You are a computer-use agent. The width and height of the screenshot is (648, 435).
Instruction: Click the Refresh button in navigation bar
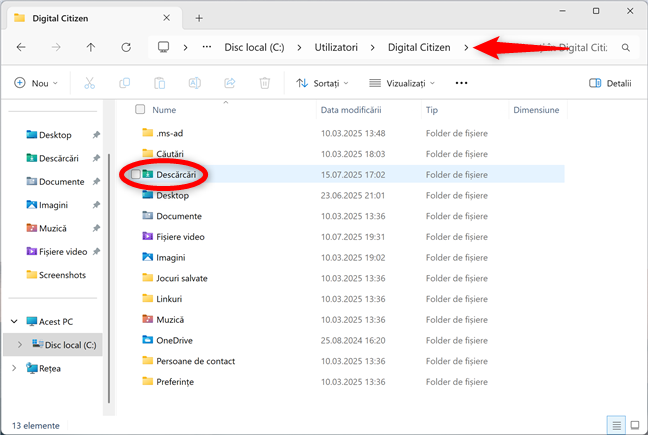coord(126,47)
